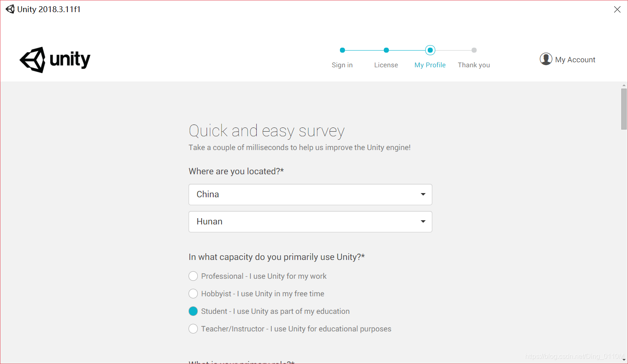Viewport: 628px width, 364px height.
Task: Click the 'Quick and easy survey' heading
Action: (x=266, y=131)
